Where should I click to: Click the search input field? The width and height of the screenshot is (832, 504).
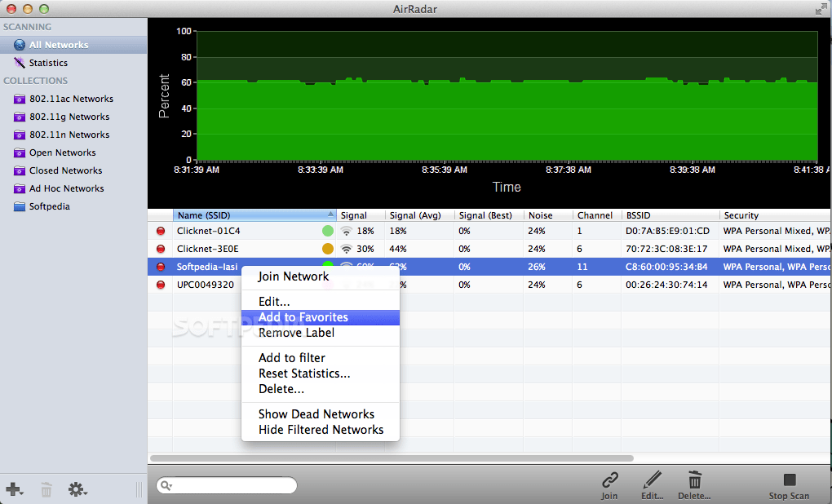point(227,485)
